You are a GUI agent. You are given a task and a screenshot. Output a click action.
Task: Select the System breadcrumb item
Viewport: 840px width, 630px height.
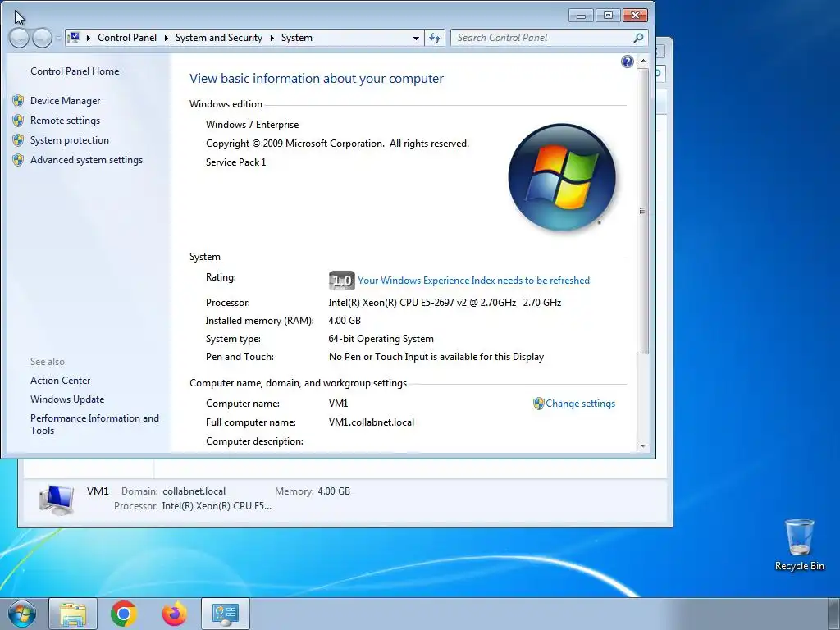point(297,38)
